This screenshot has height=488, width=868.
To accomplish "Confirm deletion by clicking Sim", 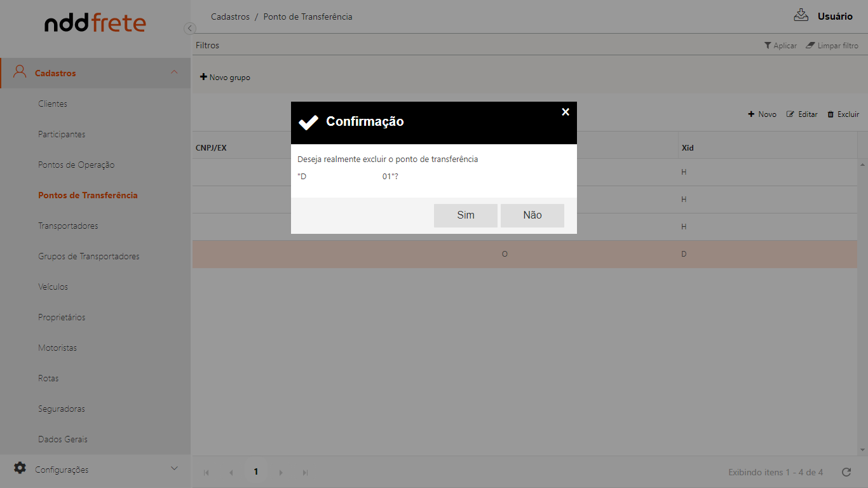I will tap(465, 215).
